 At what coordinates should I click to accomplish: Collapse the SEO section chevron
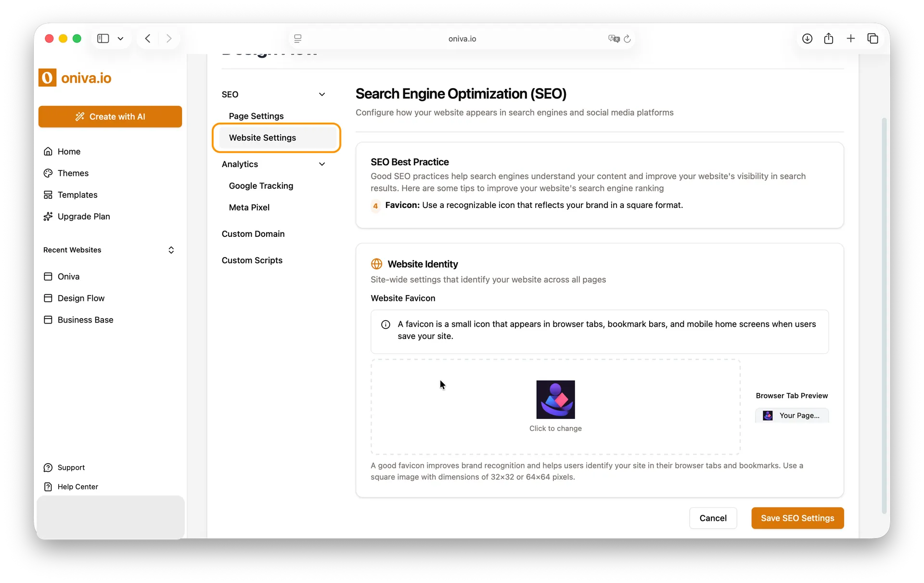(322, 94)
